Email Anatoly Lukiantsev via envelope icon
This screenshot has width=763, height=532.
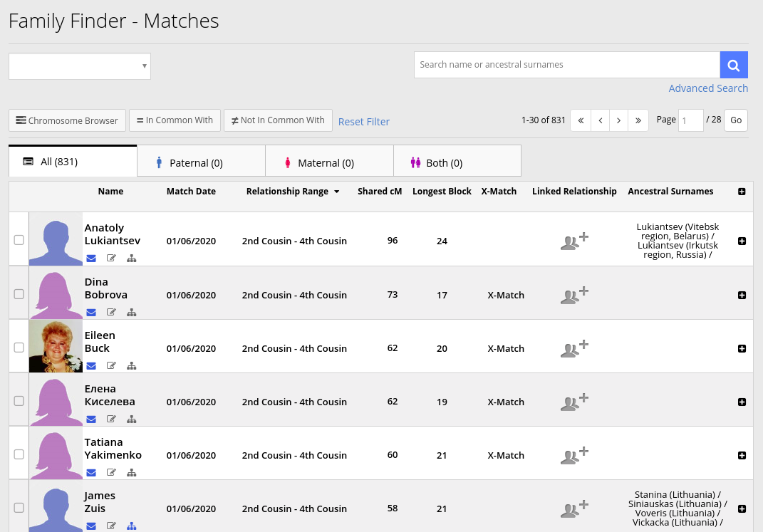tap(91, 259)
